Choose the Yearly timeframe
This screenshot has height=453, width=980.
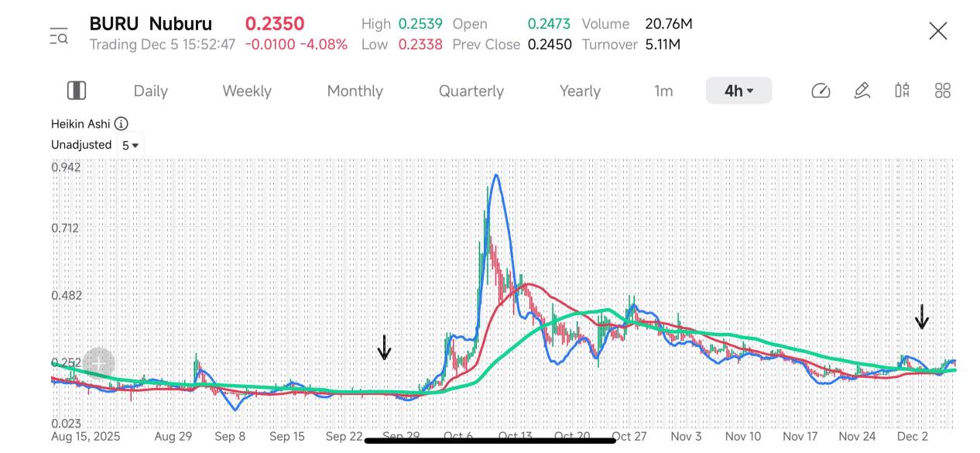[580, 91]
